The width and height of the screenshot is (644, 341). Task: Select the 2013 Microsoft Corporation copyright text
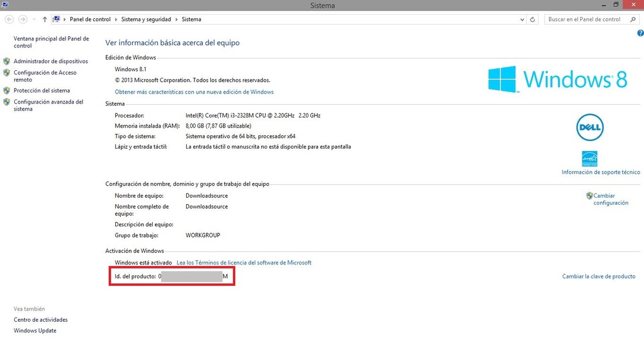click(x=193, y=80)
